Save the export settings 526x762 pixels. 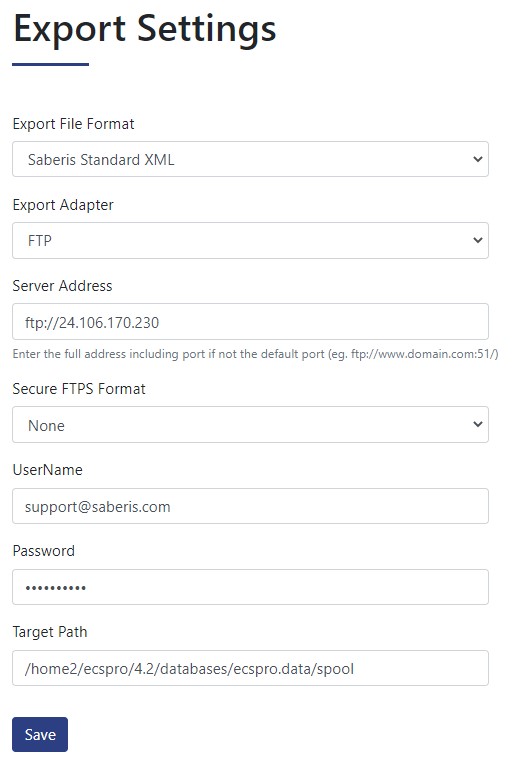40,734
